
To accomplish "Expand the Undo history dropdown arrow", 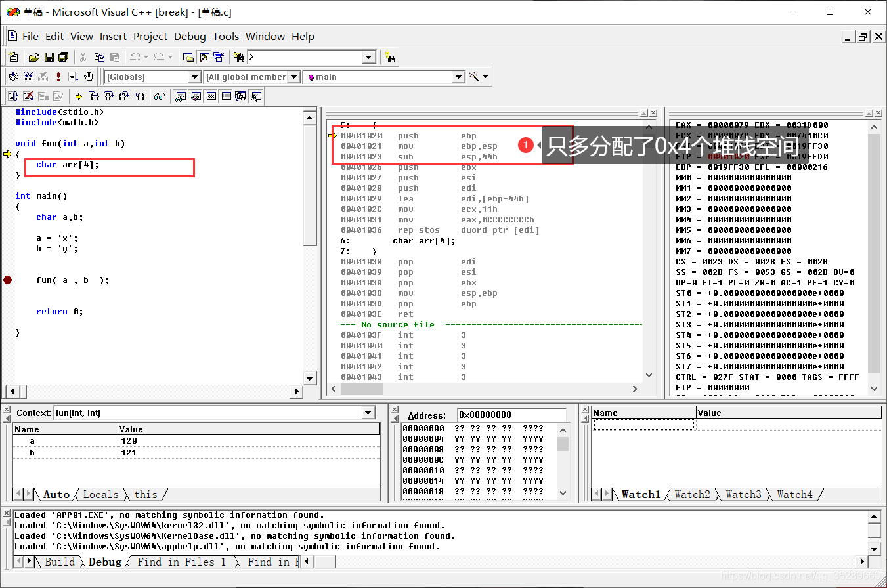I will coord(146,57).
